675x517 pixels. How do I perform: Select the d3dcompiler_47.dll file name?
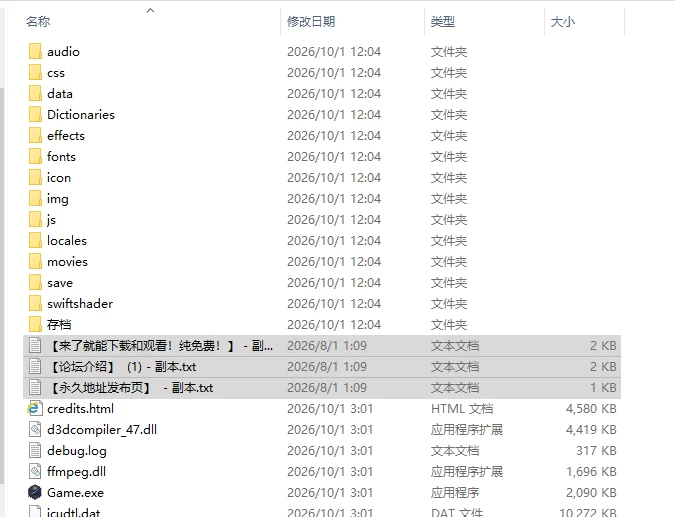point(102,430)
